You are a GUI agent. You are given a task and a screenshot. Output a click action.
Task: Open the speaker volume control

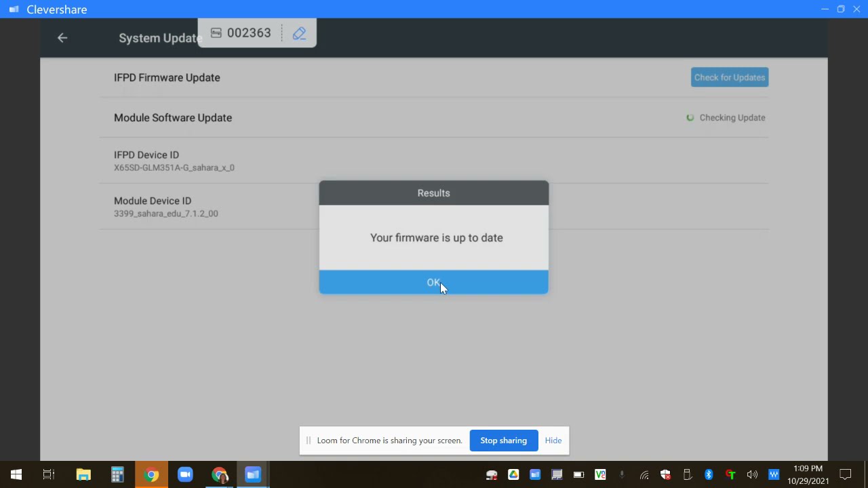pos(752,474)
